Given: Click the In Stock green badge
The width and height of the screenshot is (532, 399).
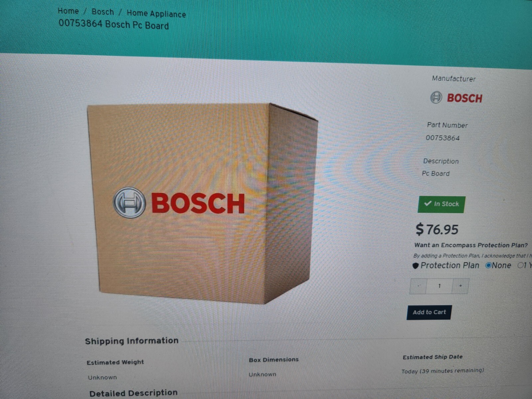Looking at the screenshot, I should 442,204.
